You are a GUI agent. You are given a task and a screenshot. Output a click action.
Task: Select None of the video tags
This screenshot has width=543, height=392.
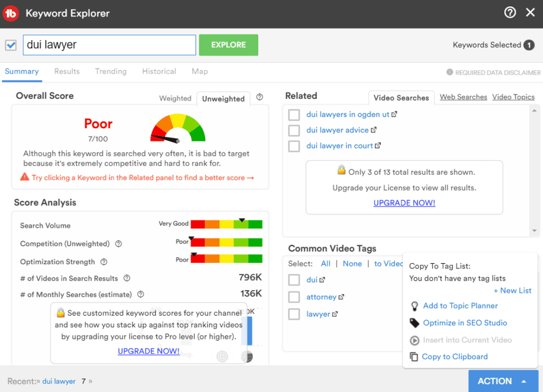coord(352,264)
